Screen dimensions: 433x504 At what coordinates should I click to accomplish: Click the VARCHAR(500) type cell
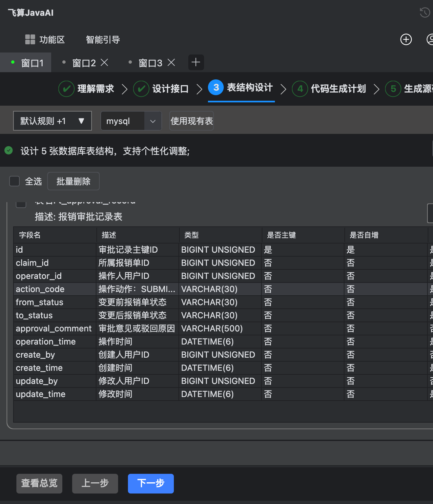pyautogui.click(x=220, y=328)
